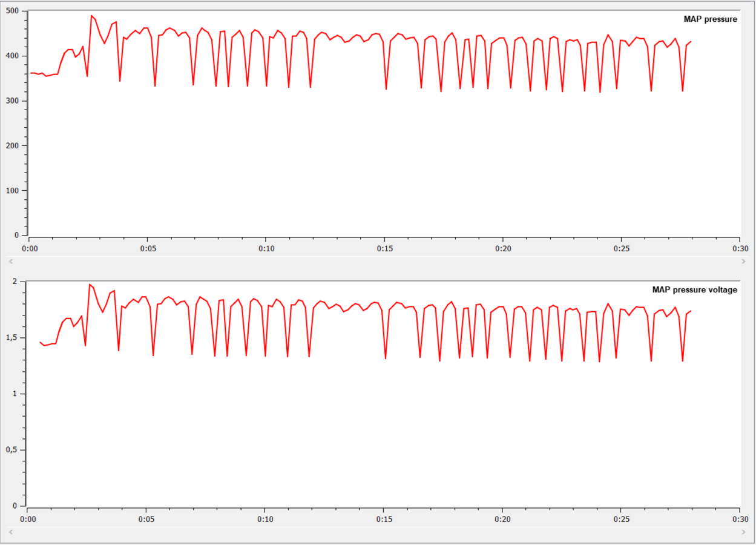Click the highest peak of MAP pressure curve
The width and height of the screenshot is (756, 545).
91,16
